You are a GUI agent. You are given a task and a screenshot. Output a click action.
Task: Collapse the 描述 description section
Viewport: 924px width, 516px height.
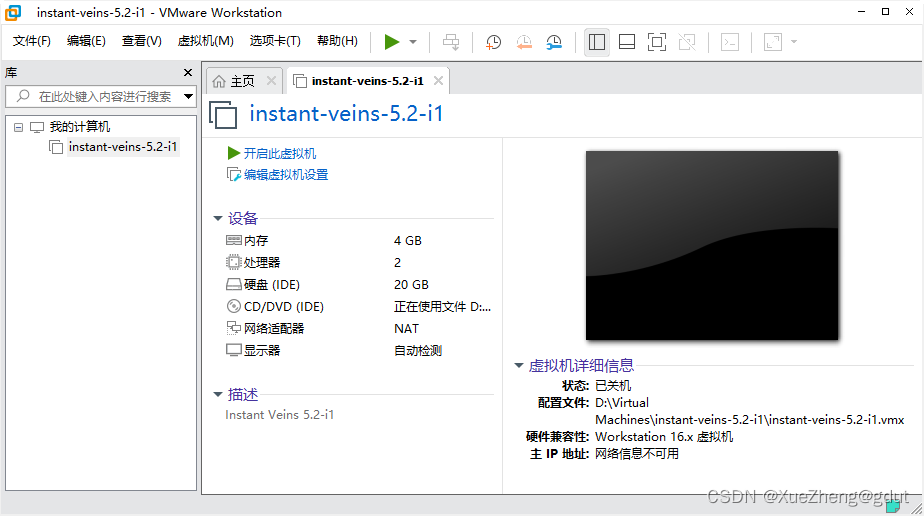pyautogui.click(x=217, y=395)
